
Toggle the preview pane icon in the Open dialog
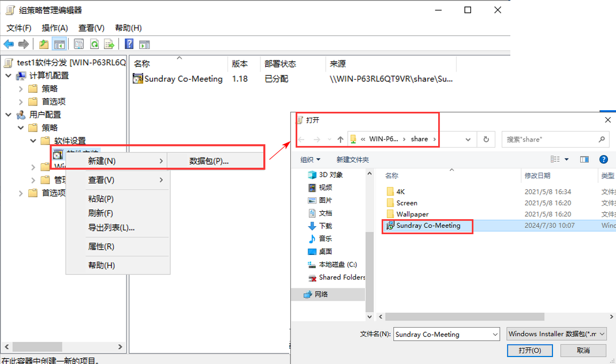coord(584,159)
